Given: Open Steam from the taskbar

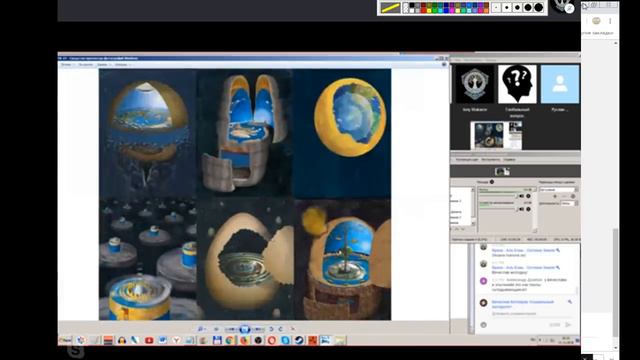Looking at the screenshot, I should point(299,340).
